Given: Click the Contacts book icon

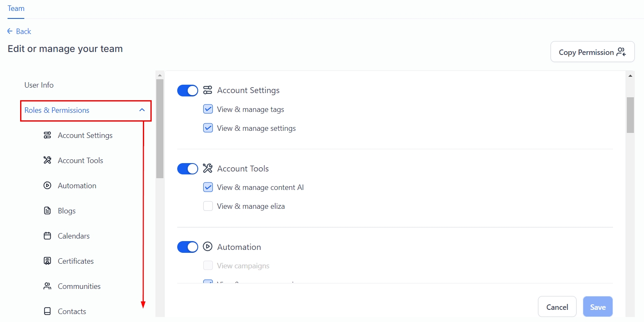Looking at the screenshot, I should click(47, 312).
